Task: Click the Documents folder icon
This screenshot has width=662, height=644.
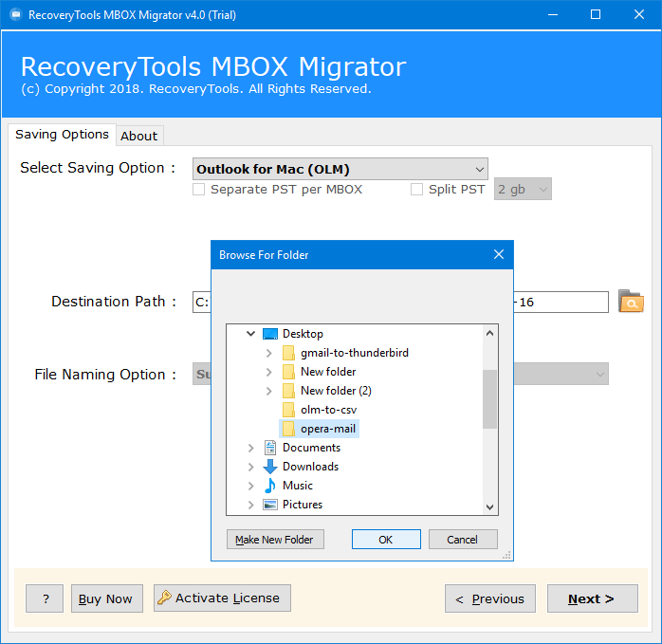Action: coord(270,448)
